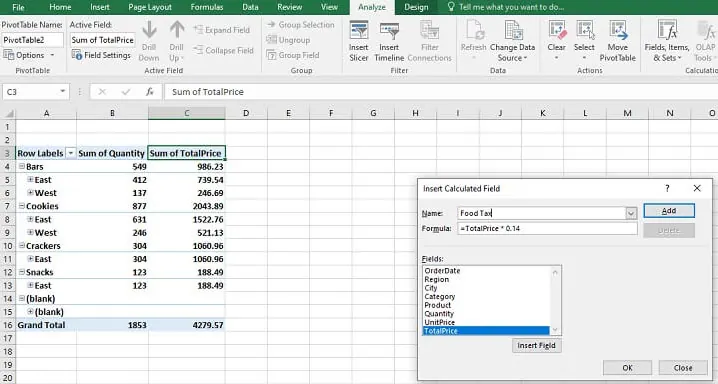718x384 pixels.
Task: Click the Formula input field
Action: point(547,228)
